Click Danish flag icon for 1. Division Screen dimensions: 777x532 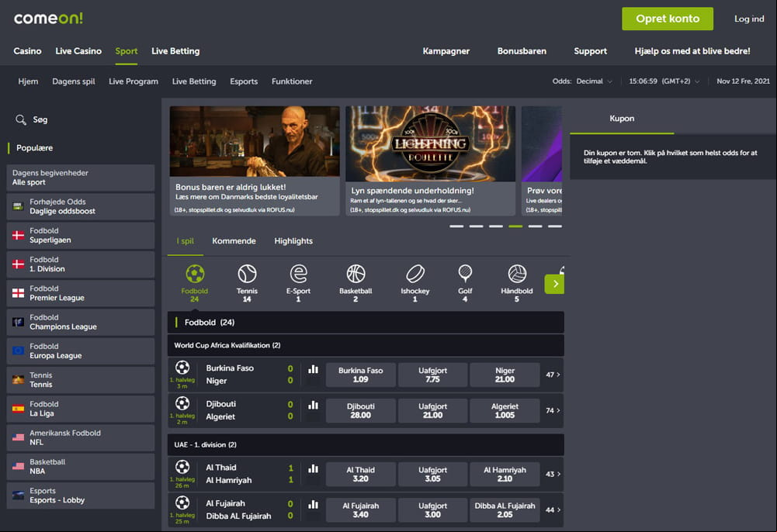tap(19, 264)
